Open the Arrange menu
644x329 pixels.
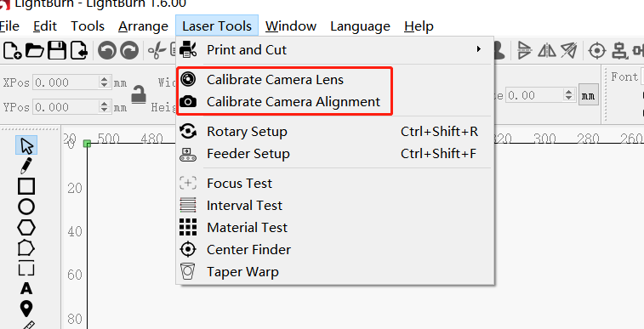[x=143, y=26]
